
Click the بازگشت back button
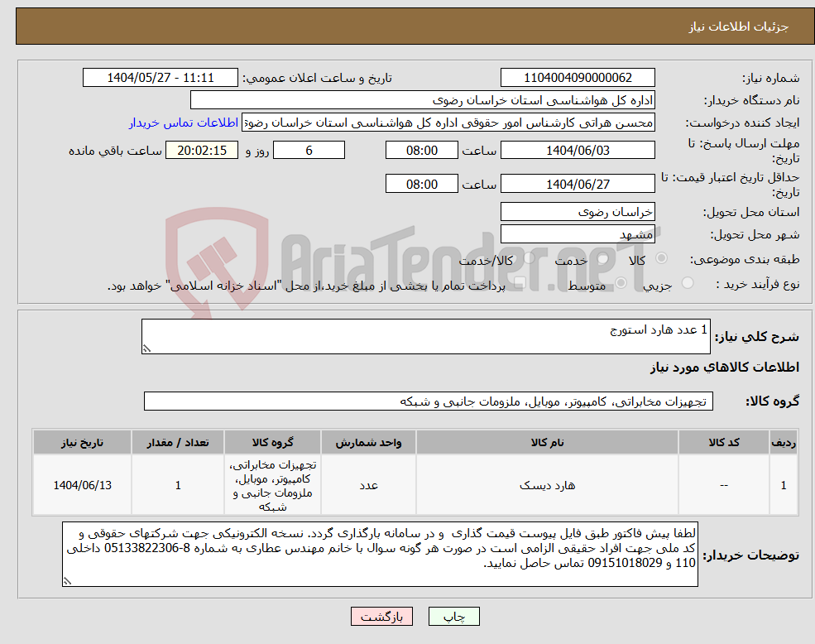click(381, 616)
